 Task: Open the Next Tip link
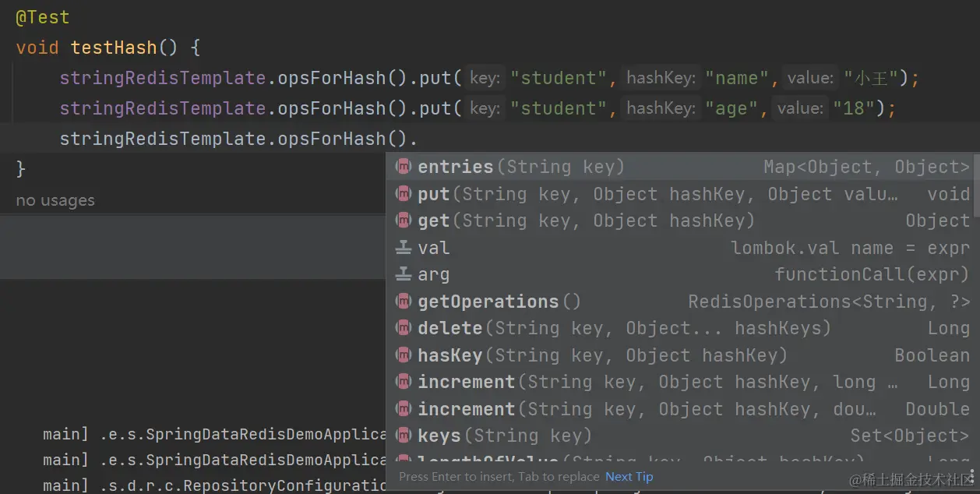(x=629, y=476)
